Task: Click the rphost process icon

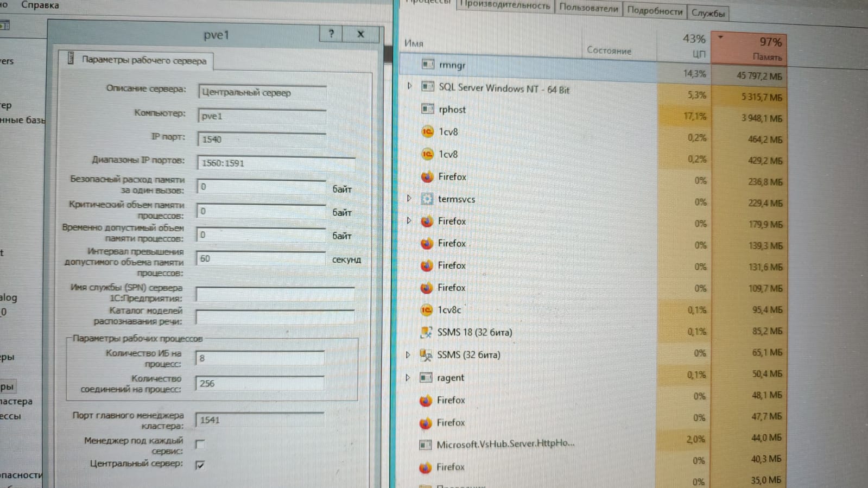Action: (428, 109)
